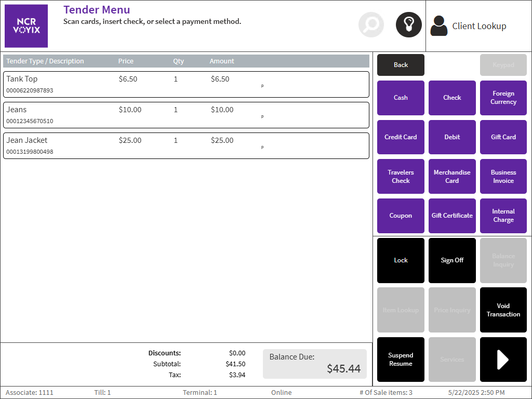Select Cash as payment method

point(401,98)
